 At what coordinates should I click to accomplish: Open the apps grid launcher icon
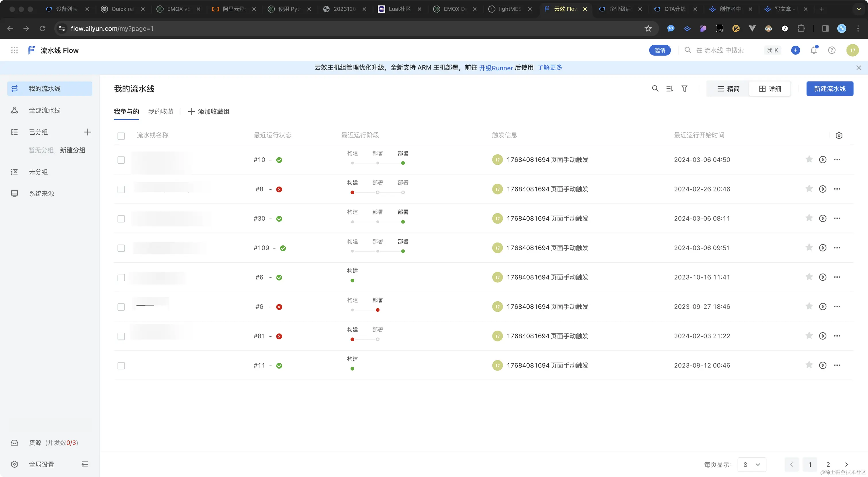point(14,50)
